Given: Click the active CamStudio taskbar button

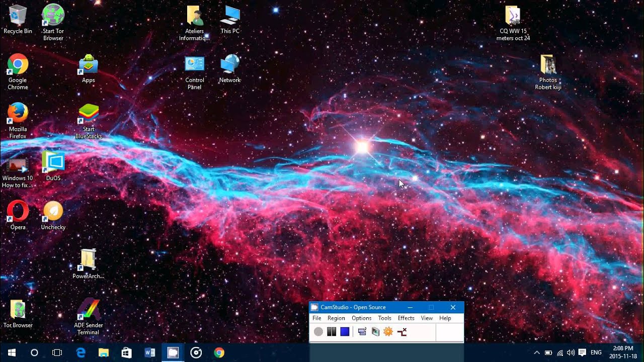Looking at the screenshot, I should pos(173,352).
